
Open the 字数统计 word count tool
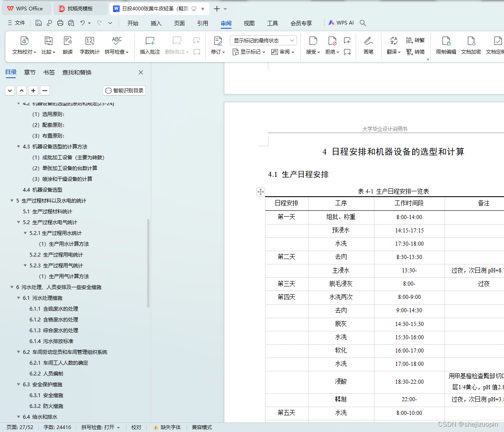[x=90, y=45]
